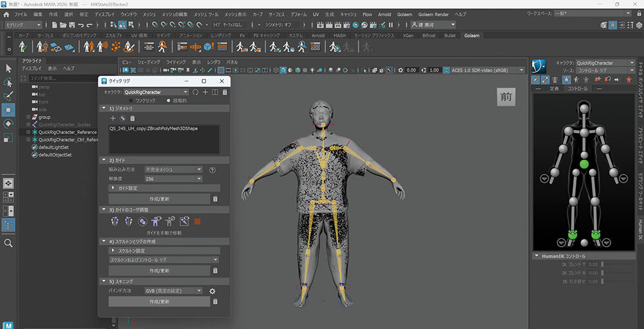Open the メッシュ ツール menu
This screenshot has width=644, height=329.
[x=205, y=14]
